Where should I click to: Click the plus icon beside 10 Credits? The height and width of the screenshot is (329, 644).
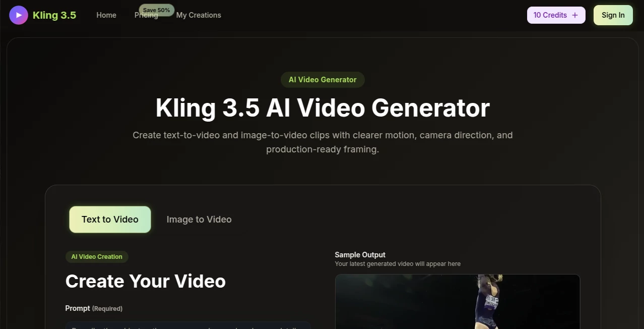tap(575, 15)
